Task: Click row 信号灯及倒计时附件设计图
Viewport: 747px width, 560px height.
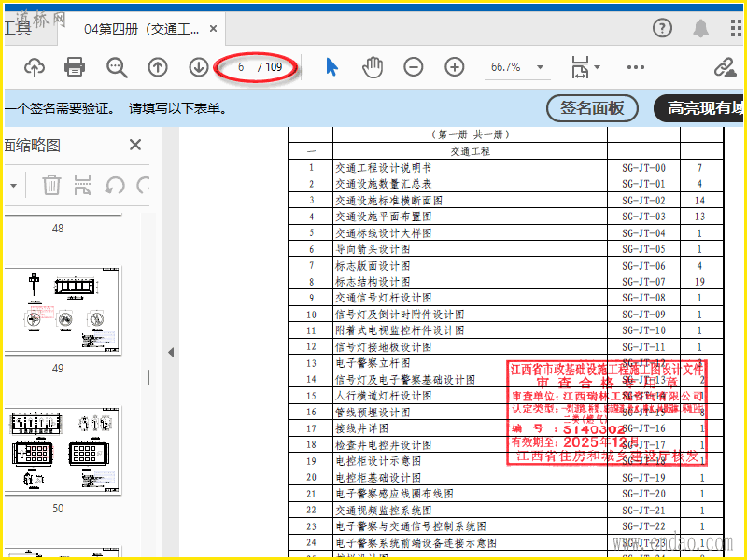Action: tap(505, 315)
